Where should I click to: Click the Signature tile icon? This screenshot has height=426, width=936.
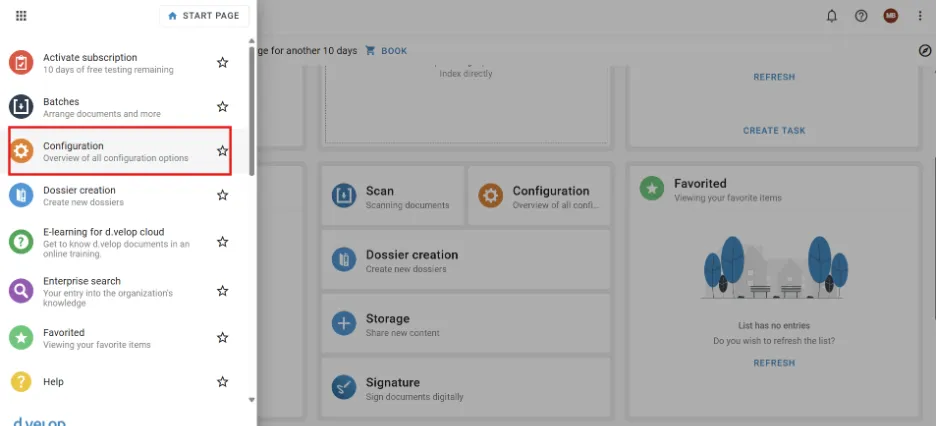coord(344,387)
